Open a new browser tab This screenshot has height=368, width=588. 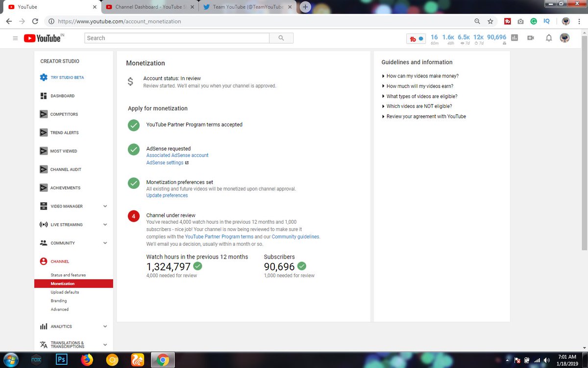pyautogui.click(x=305, y=7)
